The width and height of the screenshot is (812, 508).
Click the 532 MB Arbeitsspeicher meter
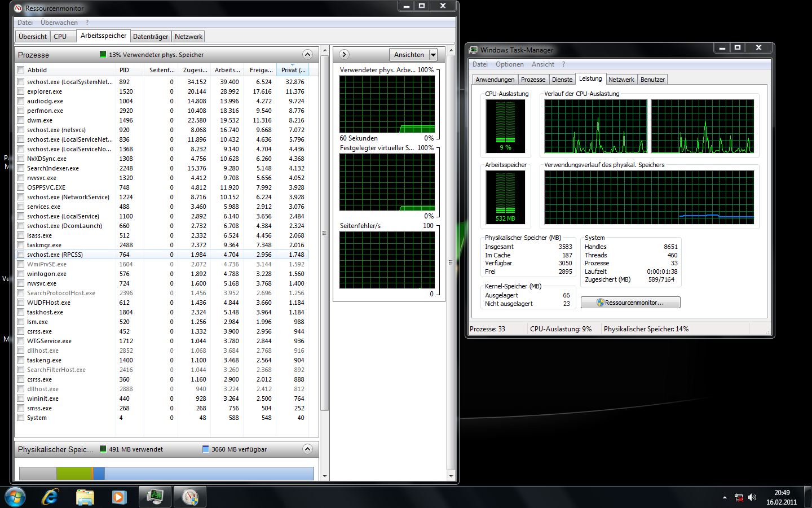505,198
